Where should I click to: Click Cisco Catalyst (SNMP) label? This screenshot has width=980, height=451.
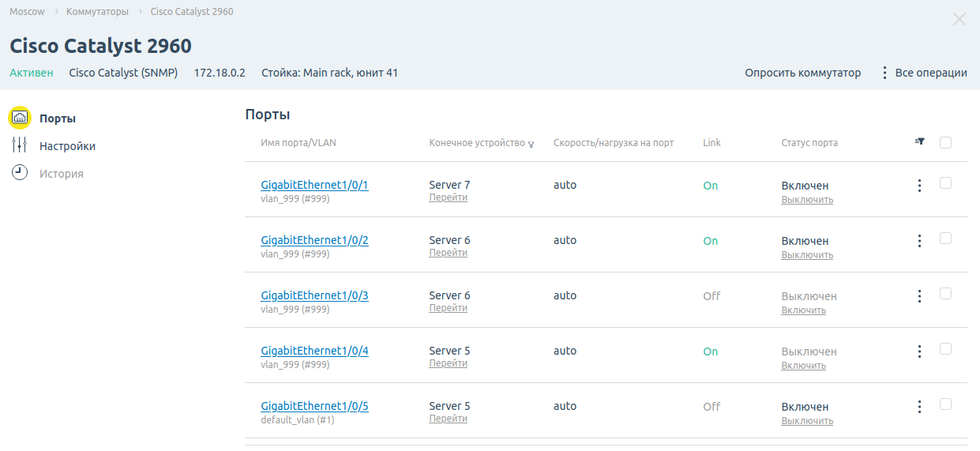coord(123,73)
